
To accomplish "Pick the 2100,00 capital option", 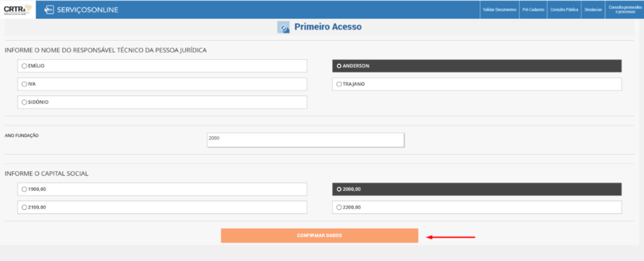I will [x=25, y=207].
